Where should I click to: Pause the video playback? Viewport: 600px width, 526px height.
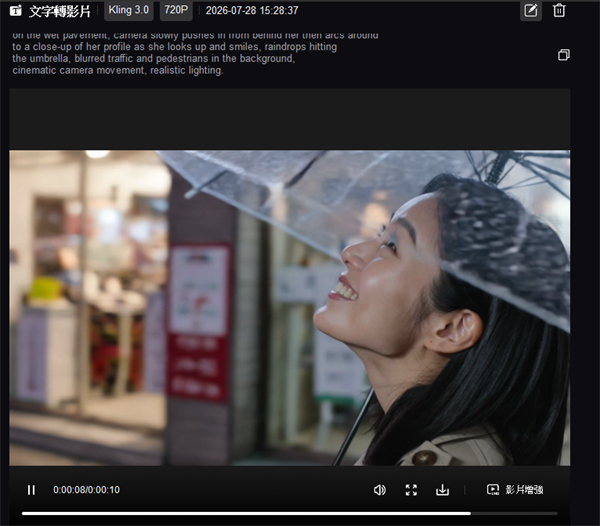pos(31,490)
